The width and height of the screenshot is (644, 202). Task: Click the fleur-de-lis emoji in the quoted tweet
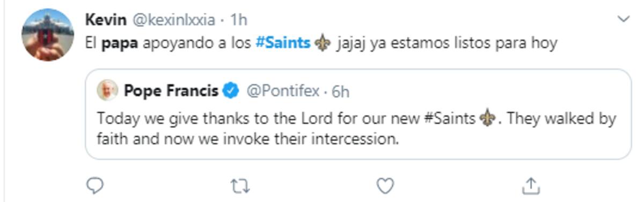click(x=487, y=119)
